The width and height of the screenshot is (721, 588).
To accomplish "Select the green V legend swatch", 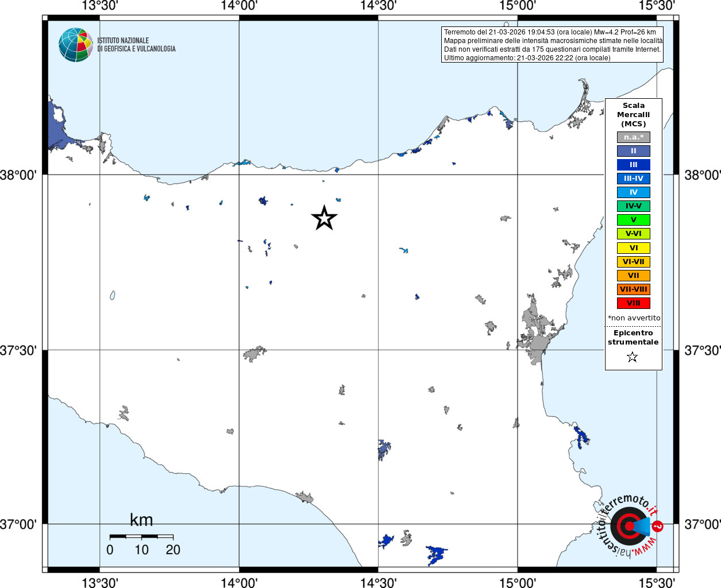I will [x=634, y=220].
